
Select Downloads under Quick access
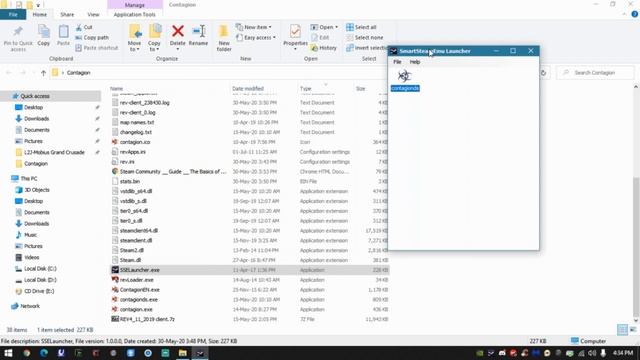[36, 119]
